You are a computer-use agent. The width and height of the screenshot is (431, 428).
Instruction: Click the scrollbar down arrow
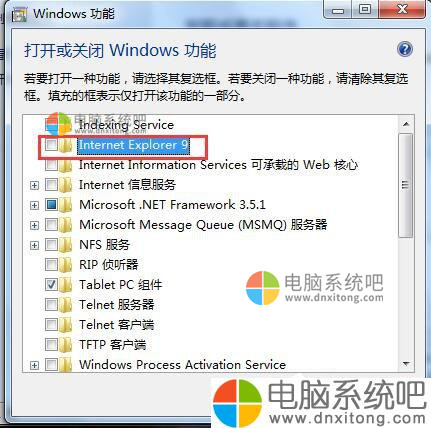(x=406, y=364)
